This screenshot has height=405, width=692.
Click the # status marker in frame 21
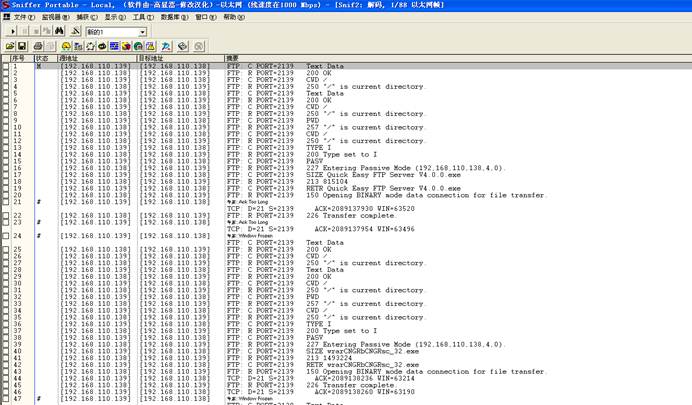[x=39, y=202]
